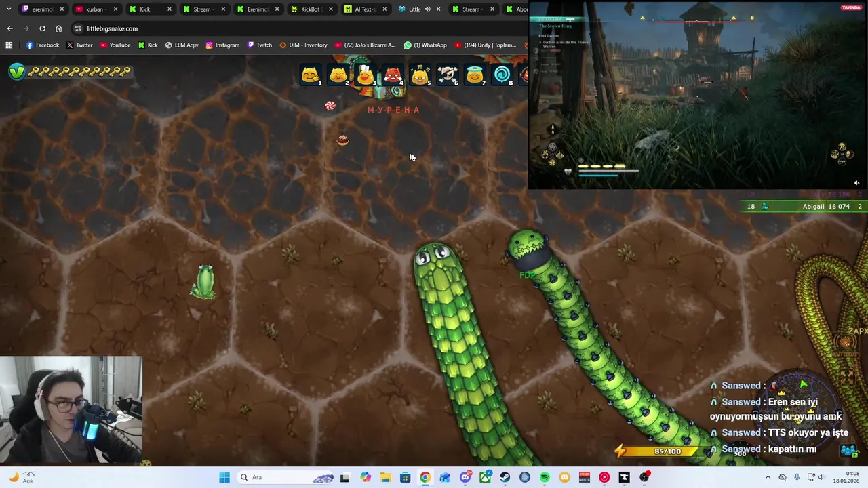Open the Unity | Toplam... bookmark
This screenshot has width=868, height=488.
(486, 45)
